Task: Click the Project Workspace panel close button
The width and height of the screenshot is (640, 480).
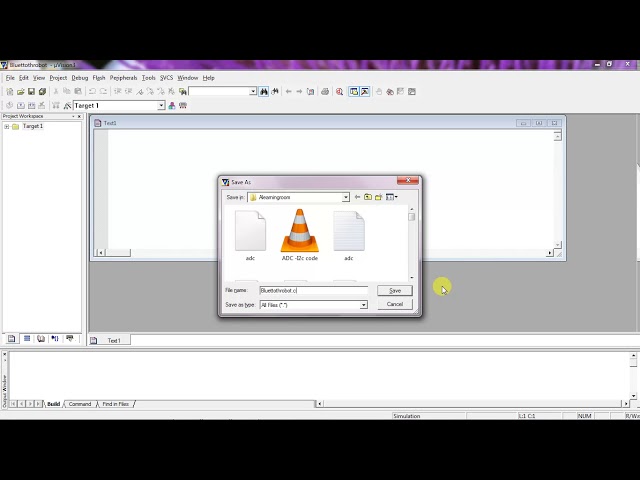Action: (79, 117)
